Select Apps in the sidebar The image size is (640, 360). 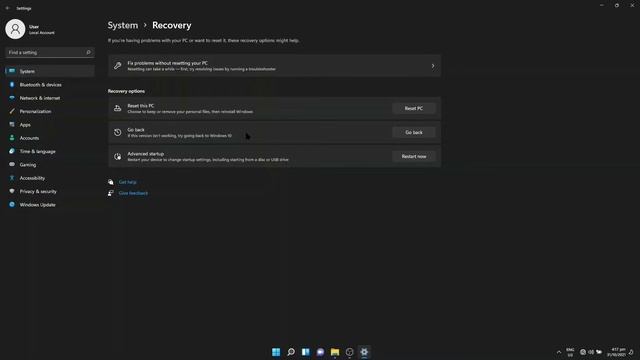coord(49,124)
